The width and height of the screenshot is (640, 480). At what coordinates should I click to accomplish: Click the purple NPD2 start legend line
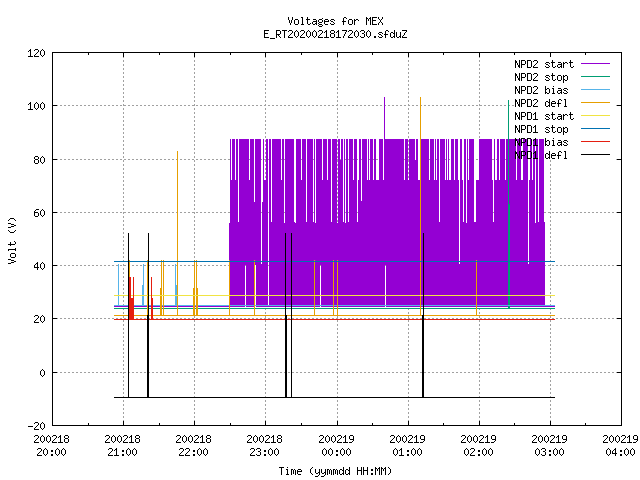(596, 64)
